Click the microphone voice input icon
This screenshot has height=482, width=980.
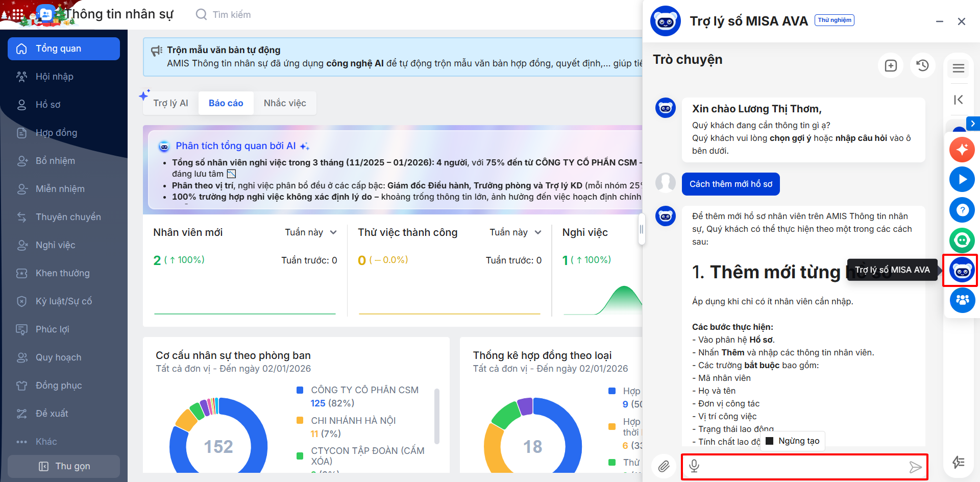(x=694, y=466)
